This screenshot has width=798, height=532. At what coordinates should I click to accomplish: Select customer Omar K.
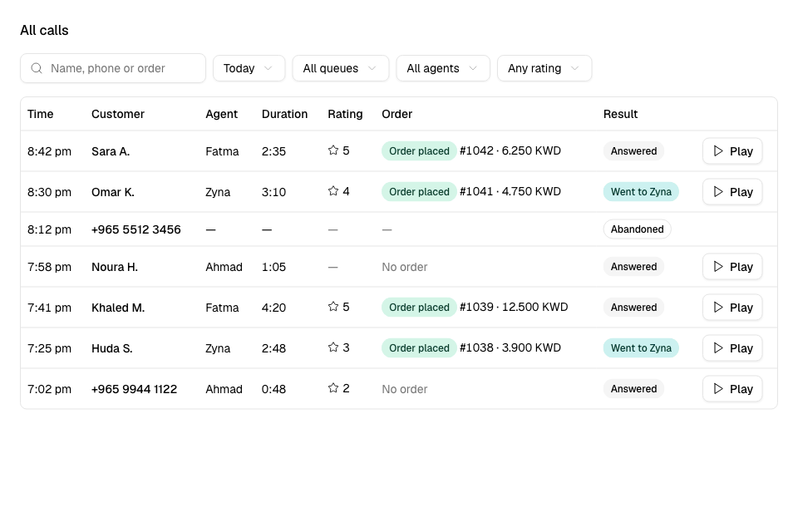[x=113, y=192]
